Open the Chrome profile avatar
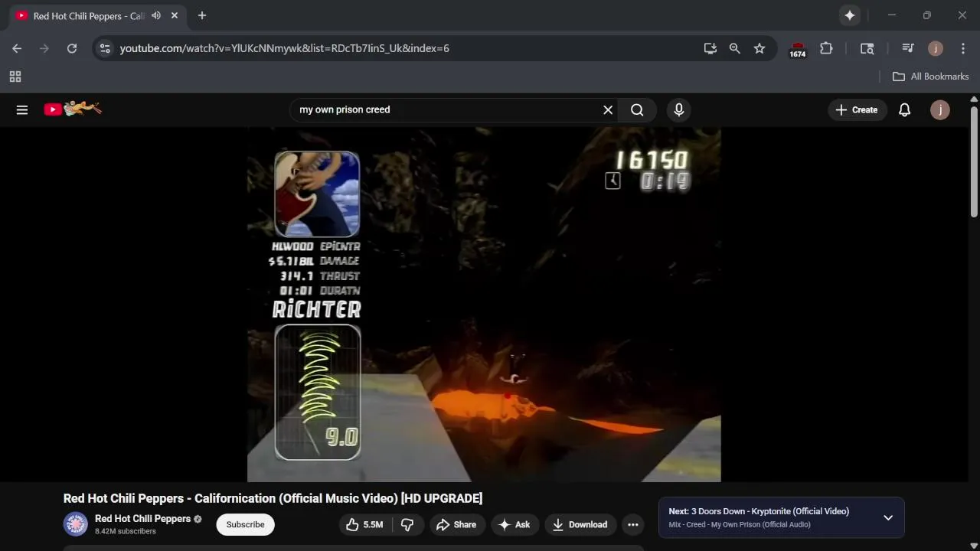Viewport: 980px width, 551px height. pos(936,48)
